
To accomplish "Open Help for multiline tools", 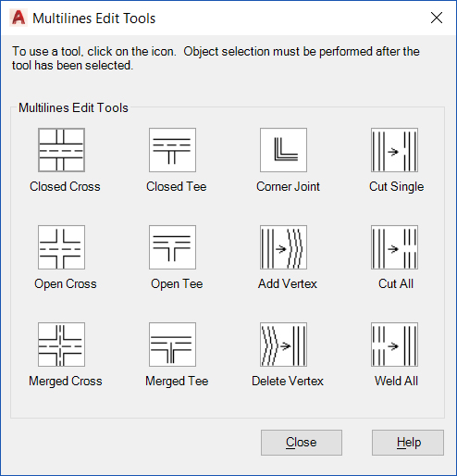I will (x=408, y=443).
